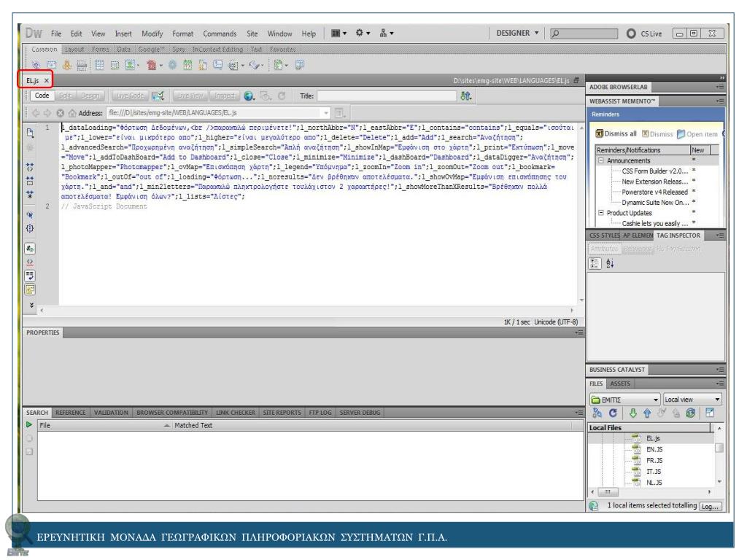Click Expand All in the coding toolbar
747x560 pixels.
[30, 194]
